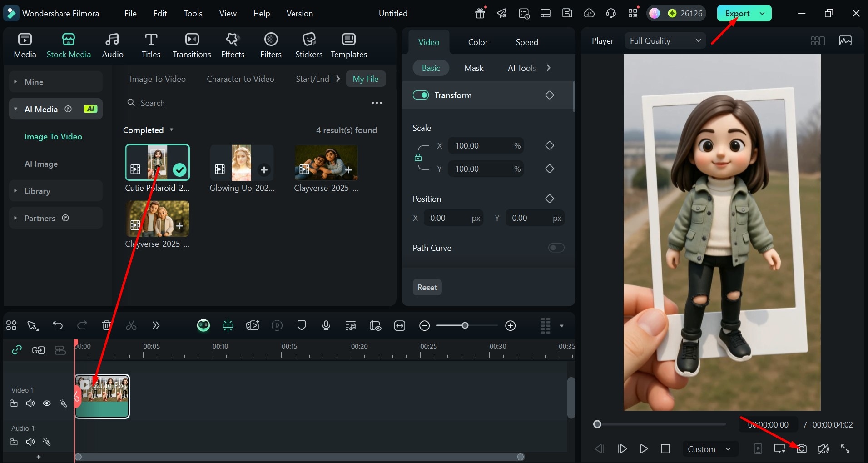Select AI Image in sidebar
Screen dimensions: 868x463
coord(41,164)
